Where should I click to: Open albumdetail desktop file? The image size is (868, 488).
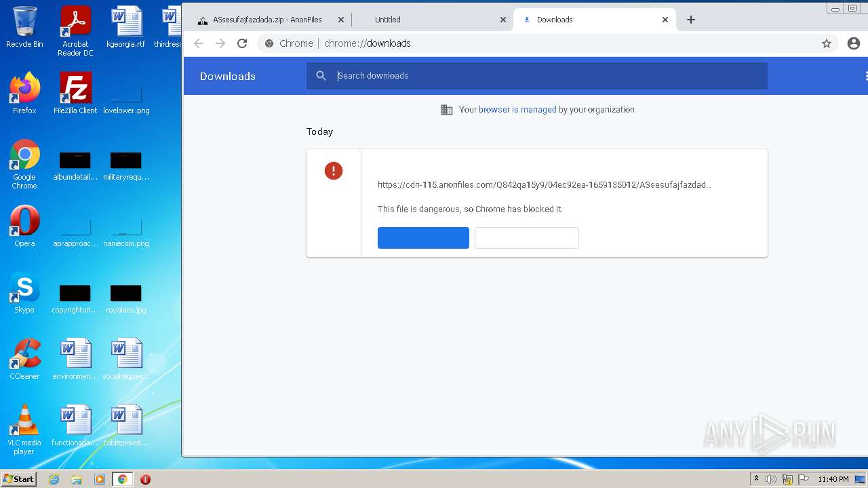pyautogui.click(x=75, y=167)
